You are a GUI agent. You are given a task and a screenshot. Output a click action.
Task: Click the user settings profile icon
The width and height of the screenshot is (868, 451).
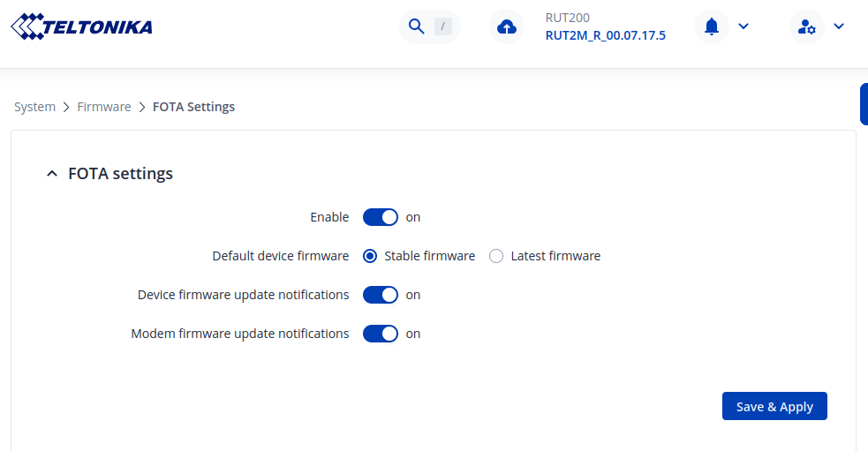point(806,26)
